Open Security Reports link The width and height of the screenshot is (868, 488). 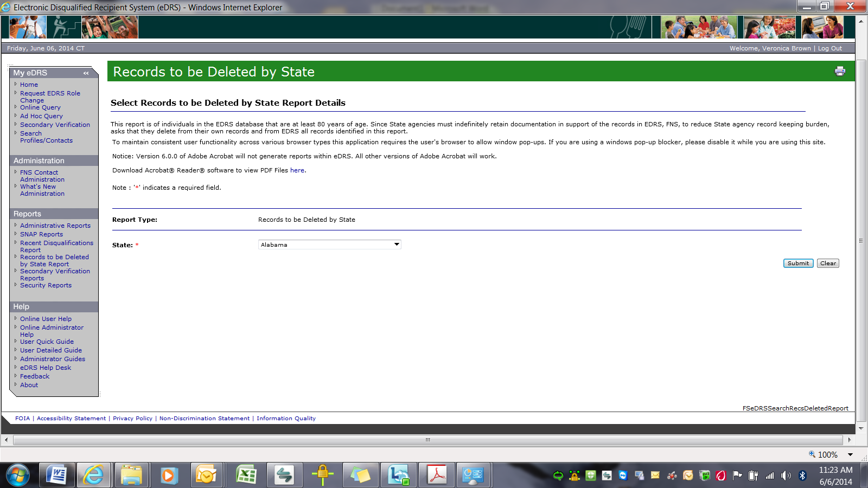pyautogui.click(x=46, y=285)
